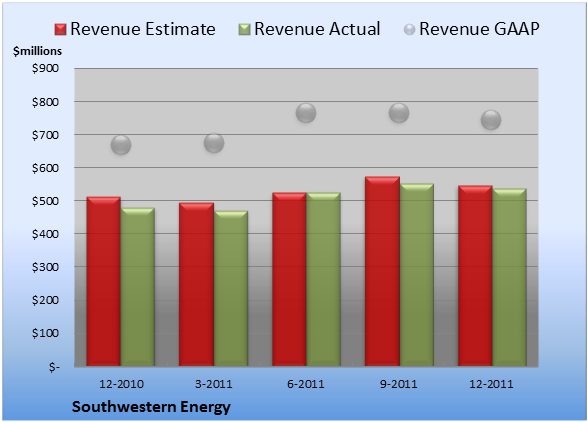Select the green actual bar for 6-2011
Screen dimensions: 588x422
click(x=323, y=279)
